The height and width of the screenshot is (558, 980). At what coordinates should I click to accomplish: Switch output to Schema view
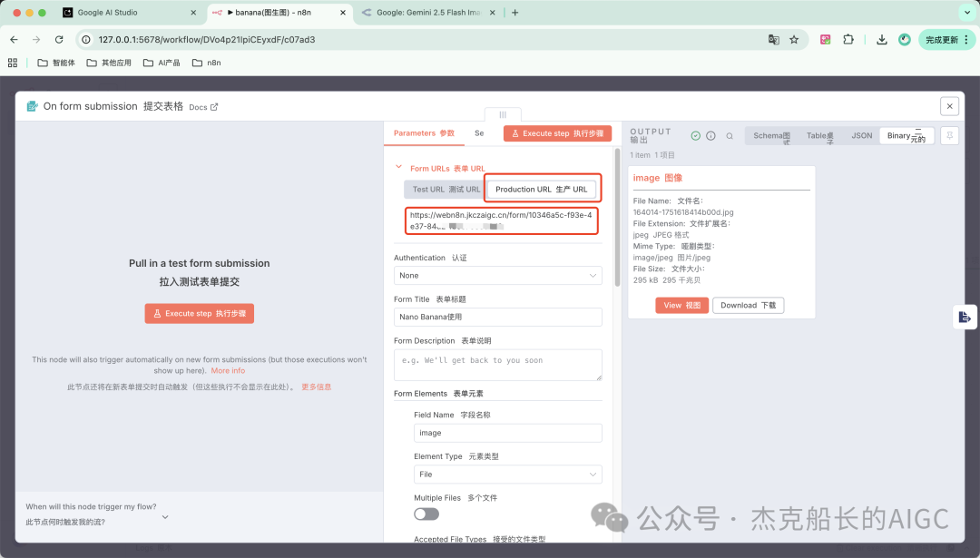771,135
